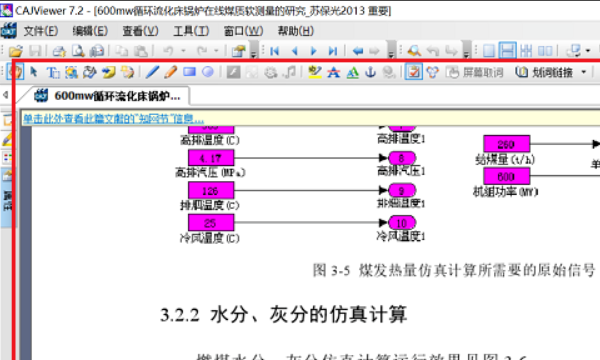Switch to multi-page thumbnail layout
The width and height of the screenshot is (600, 360).
click(526, 50)
